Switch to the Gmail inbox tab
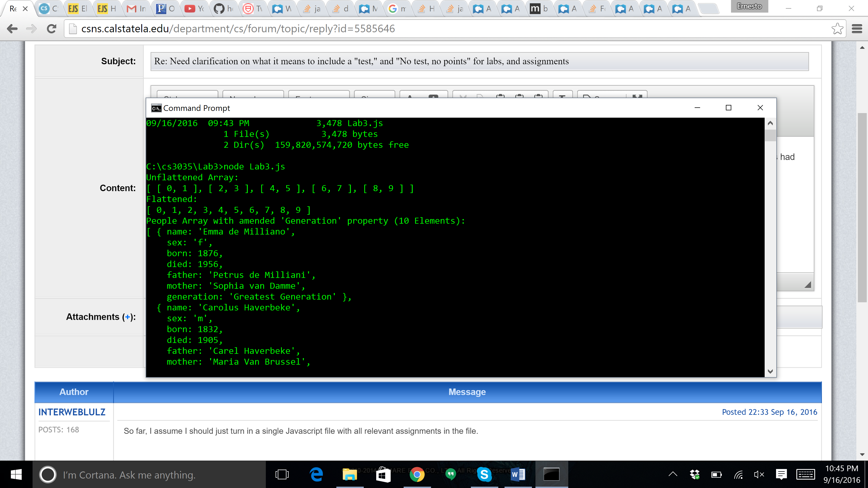Viewport: 868px width, 488px height. [x=136, y=9]
